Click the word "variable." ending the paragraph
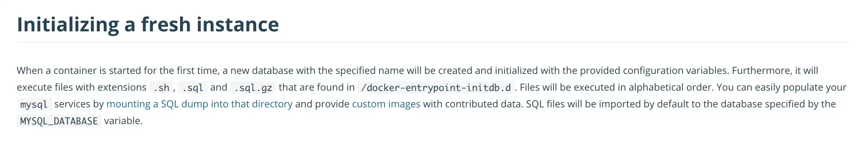 tap(123, 121)
